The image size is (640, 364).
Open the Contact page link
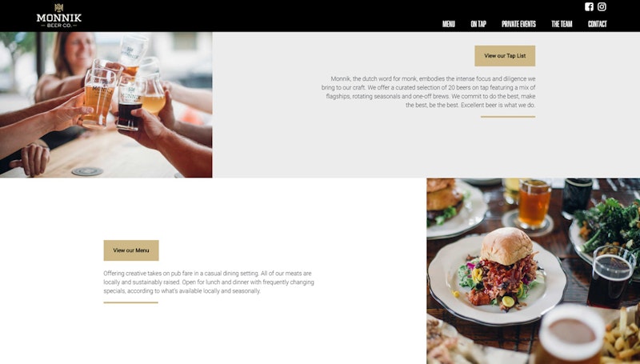[597, 24]
